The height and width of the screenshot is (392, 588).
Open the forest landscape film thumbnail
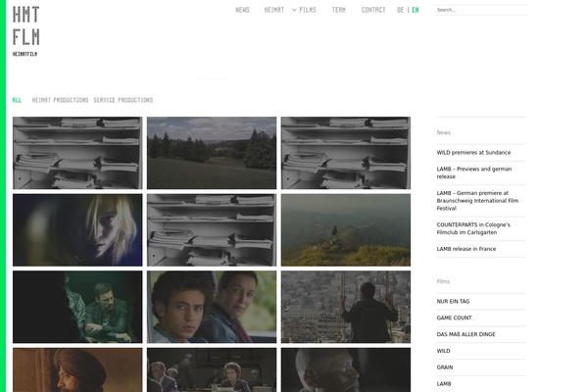tap(212, 153)
